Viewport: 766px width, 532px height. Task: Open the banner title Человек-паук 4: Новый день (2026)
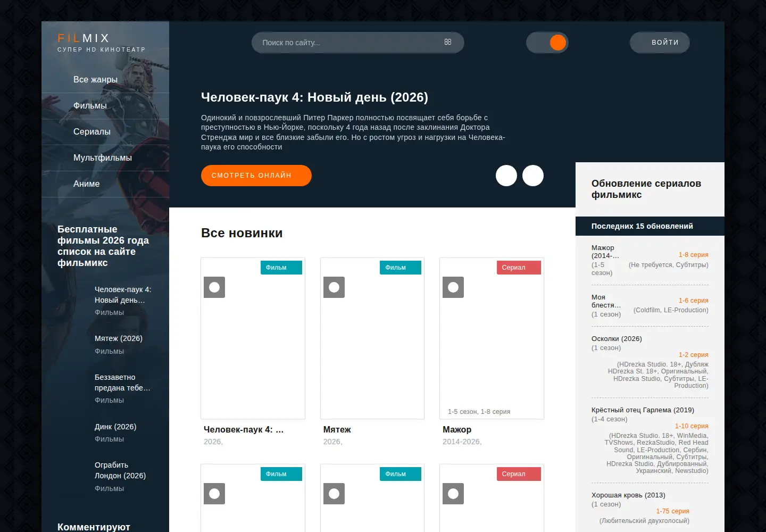point(314,97)
